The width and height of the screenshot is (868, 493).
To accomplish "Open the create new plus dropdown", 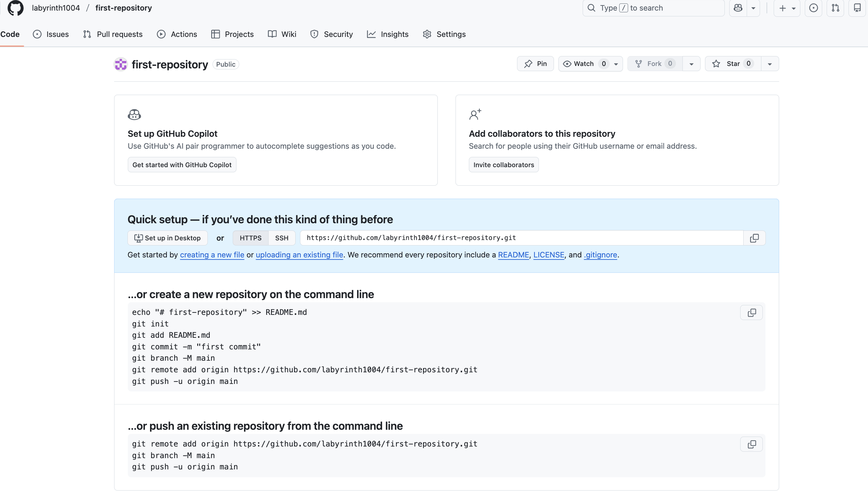I will click(x=787, y=8).
